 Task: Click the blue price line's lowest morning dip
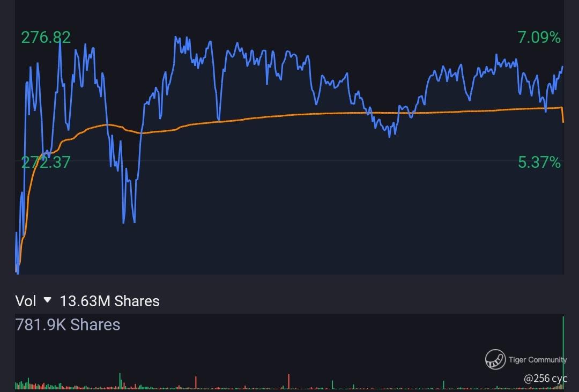click(x=123, y=221)
